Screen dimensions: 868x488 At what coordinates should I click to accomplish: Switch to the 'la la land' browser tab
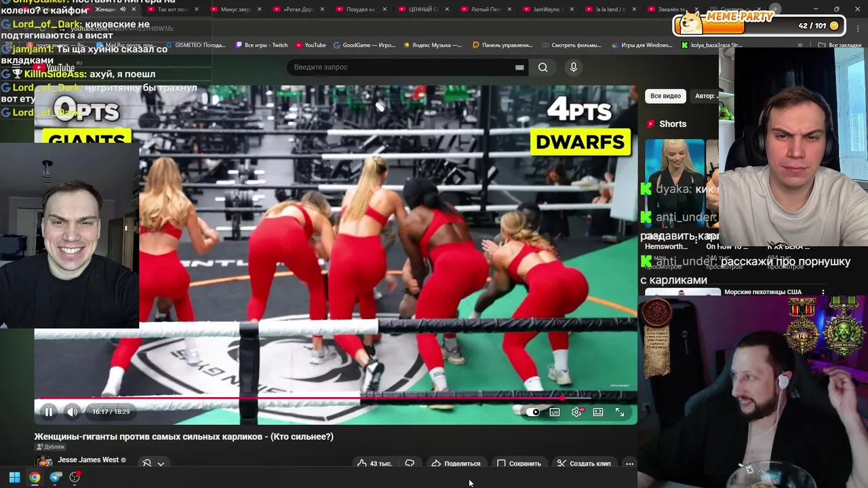click(x=610, y=9)
